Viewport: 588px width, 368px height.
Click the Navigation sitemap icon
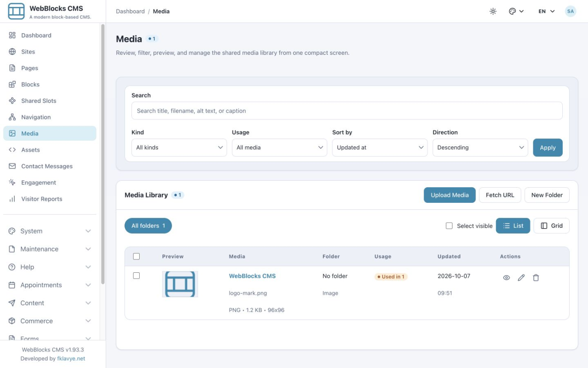pyautogui.click(x=12, y=117)
